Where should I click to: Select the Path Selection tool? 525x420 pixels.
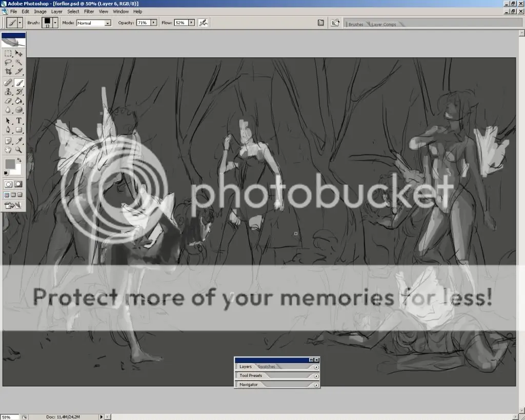point(8,121)
